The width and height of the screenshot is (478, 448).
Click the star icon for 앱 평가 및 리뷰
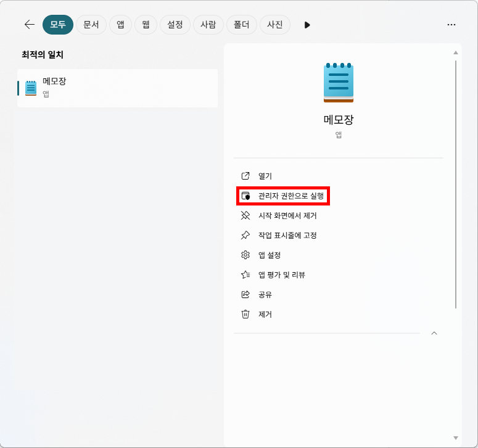(x=245, y=275)
